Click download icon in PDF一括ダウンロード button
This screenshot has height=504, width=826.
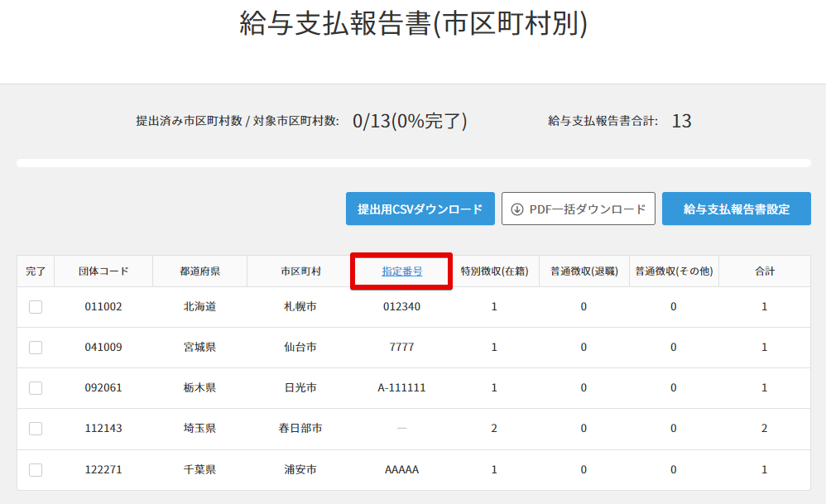click(517, 209)
